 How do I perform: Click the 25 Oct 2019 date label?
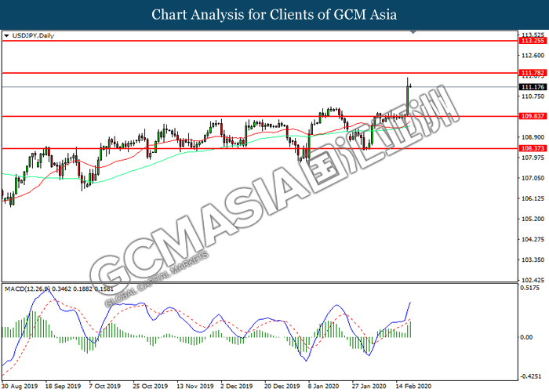tap(151, 387)
